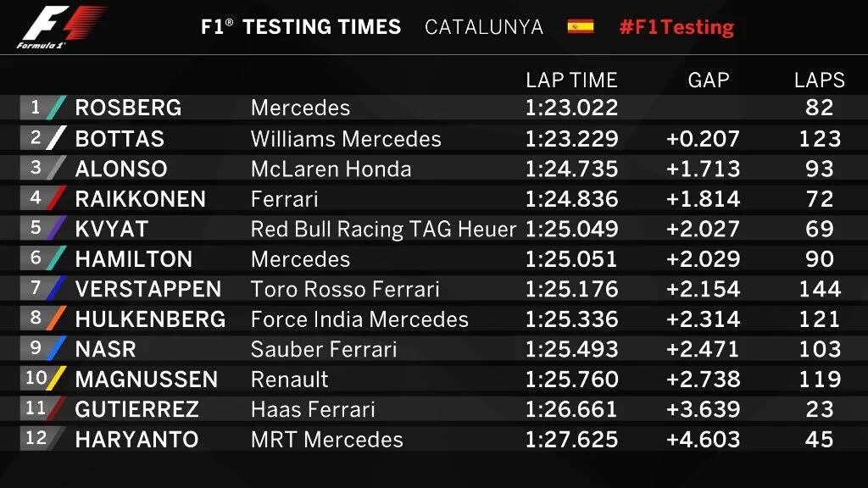Image resolution: width=868 pixels, height=488 pixels.
Task: Click the LAP TIME column header
Action: (x=571, y=80)
